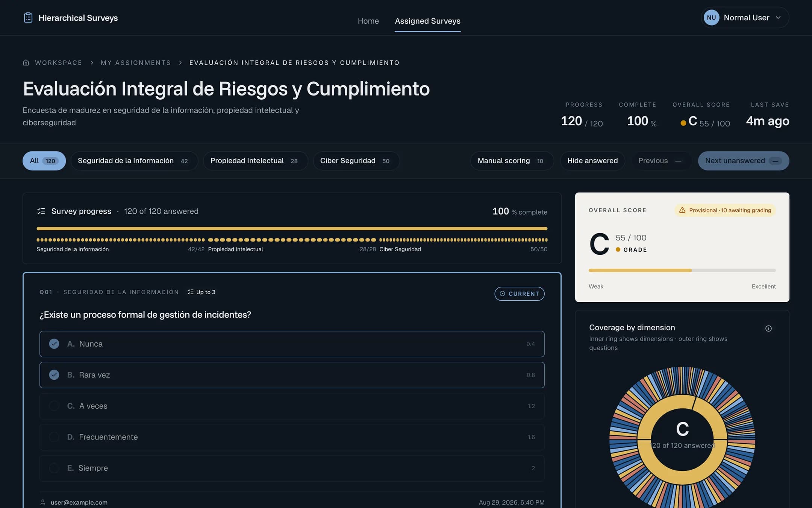Viewport: 812px width, 508px height.
Task: Open the Assigned Surveys nav tab
Action: click(427, 21)
